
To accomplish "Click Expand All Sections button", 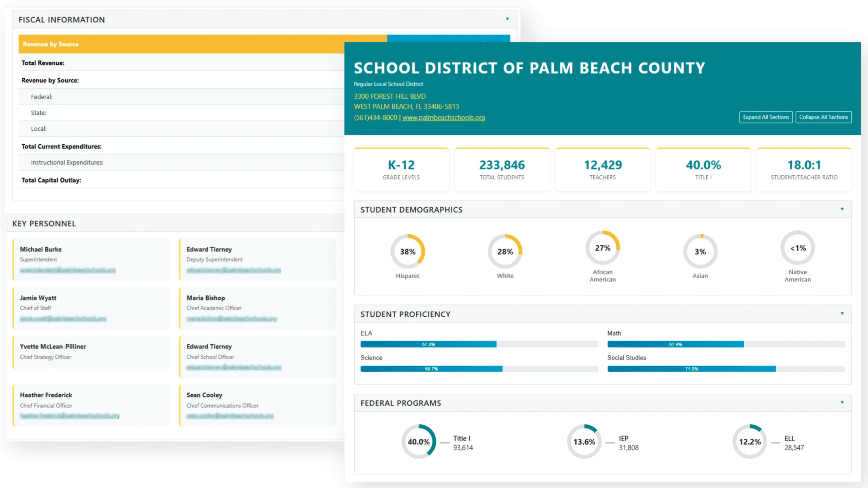I will [x=766, y=117].
